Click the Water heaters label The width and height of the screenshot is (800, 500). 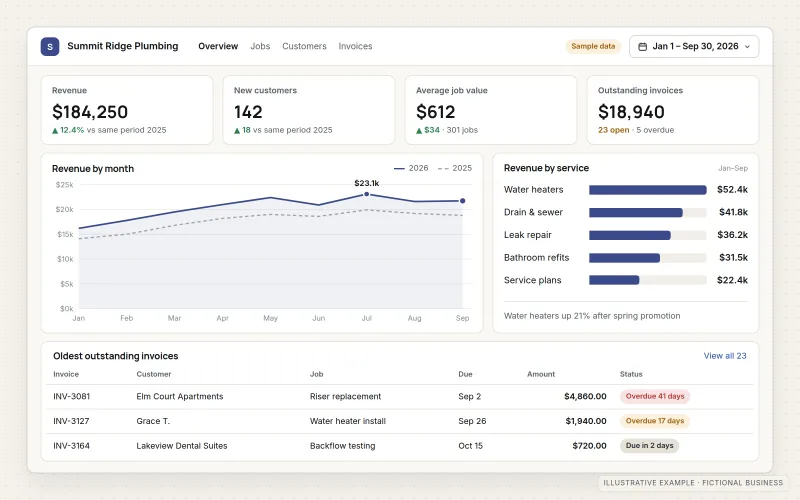(x=533, y=190)
